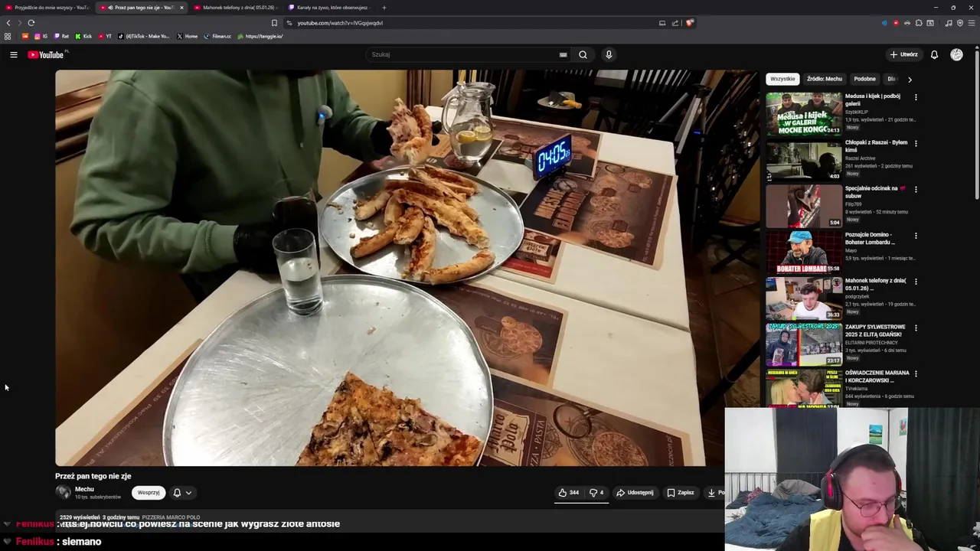This screenshot has width=980, height=551.
Task: Toggle picture-in-picture icon in address bar
Action: click(662, 23)
